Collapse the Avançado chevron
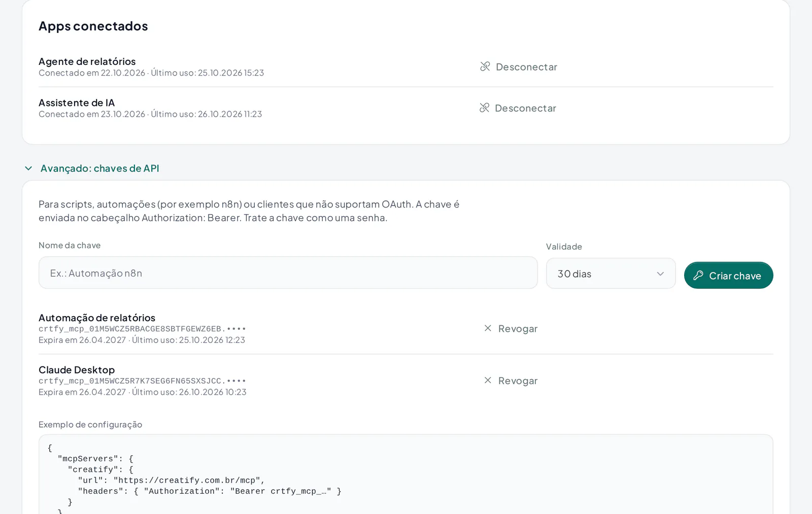Screen dimensions: 812x514 (x=28, y=168)
